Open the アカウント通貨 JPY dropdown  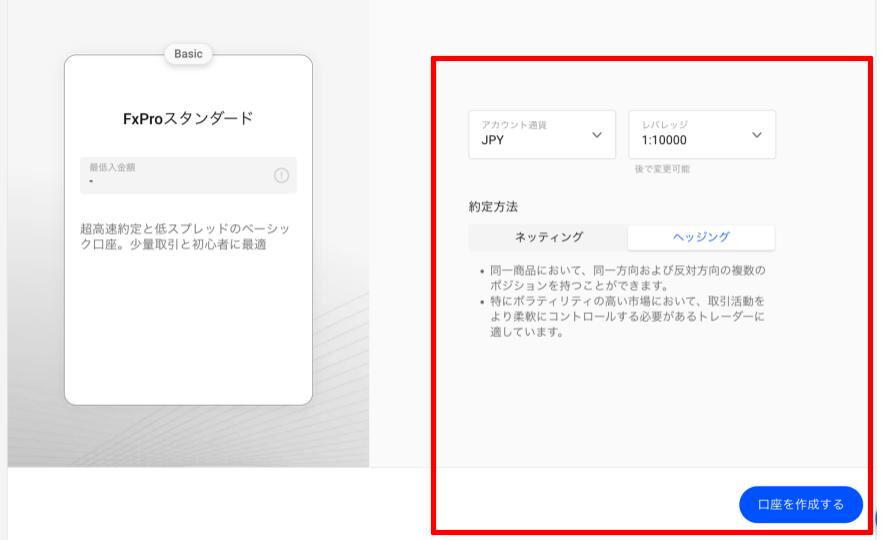click(542, 134)
